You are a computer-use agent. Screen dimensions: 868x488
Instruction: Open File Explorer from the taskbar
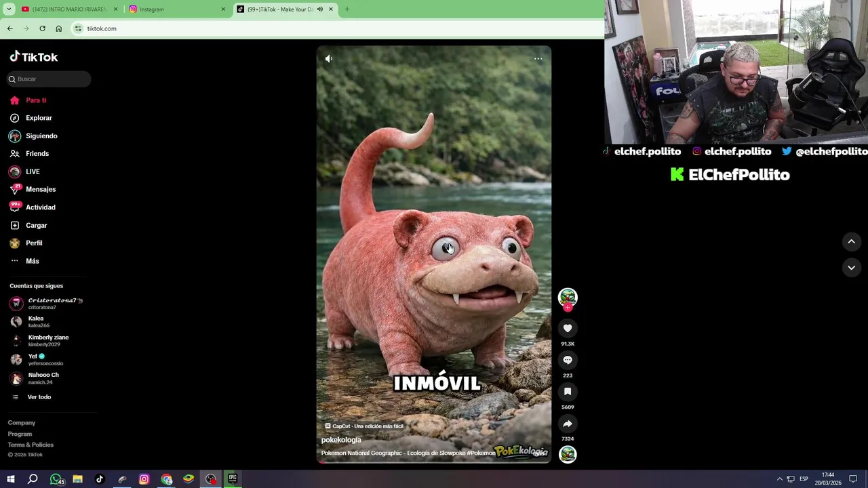(x=78, y=479)
